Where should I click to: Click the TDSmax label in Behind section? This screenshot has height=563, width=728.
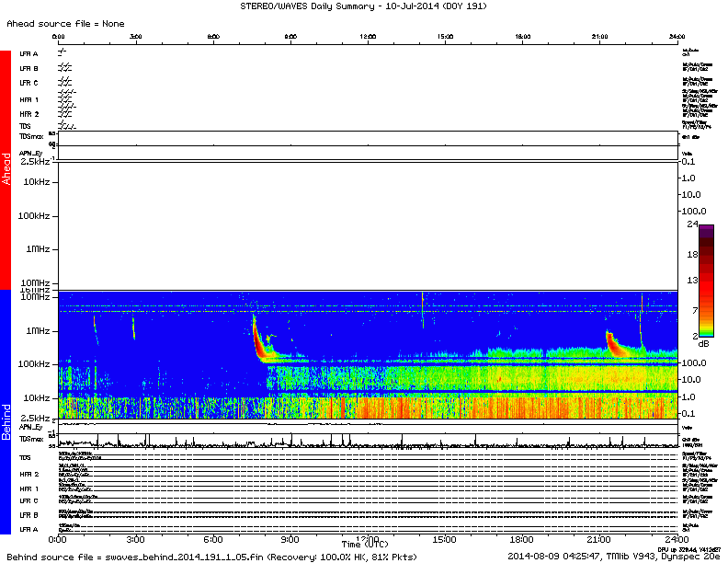[x=31, y=439]
